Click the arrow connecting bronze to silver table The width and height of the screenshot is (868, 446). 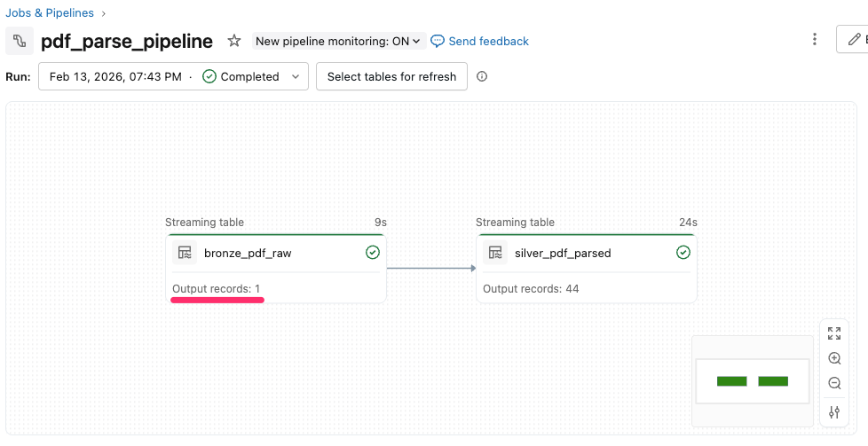[x=431, y=269]
